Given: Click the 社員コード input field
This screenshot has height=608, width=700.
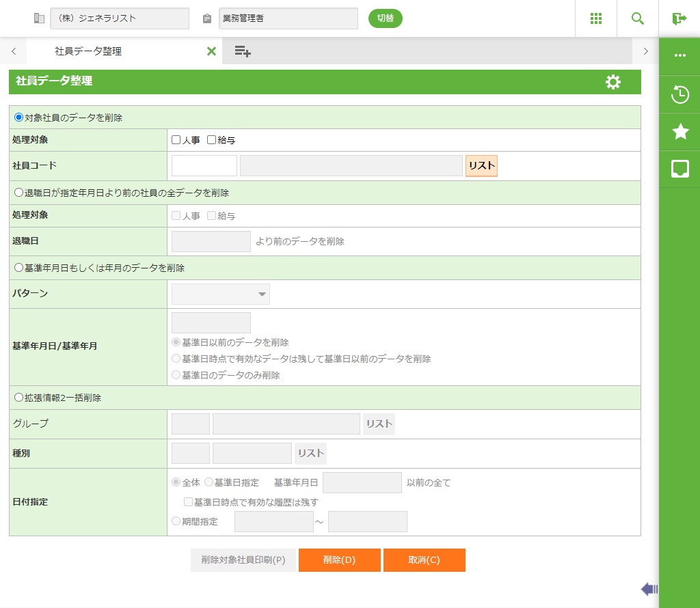Looking at the screenshot, I should pos(204,166).
